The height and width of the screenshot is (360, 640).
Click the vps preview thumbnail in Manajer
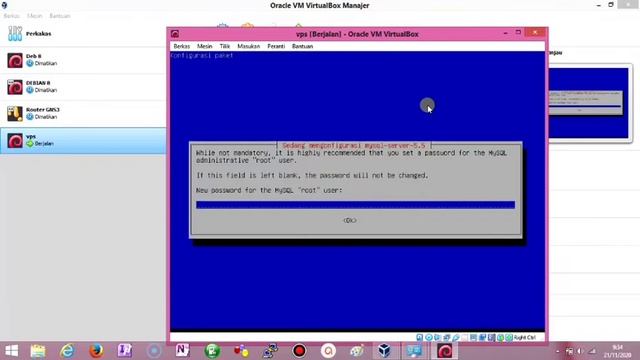click(x=588, y=103)
